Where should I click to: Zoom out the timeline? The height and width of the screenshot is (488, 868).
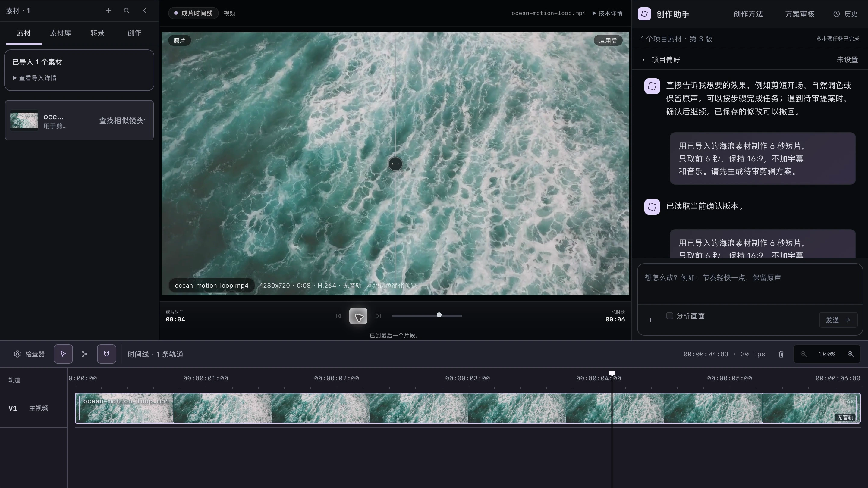(804, 354)
